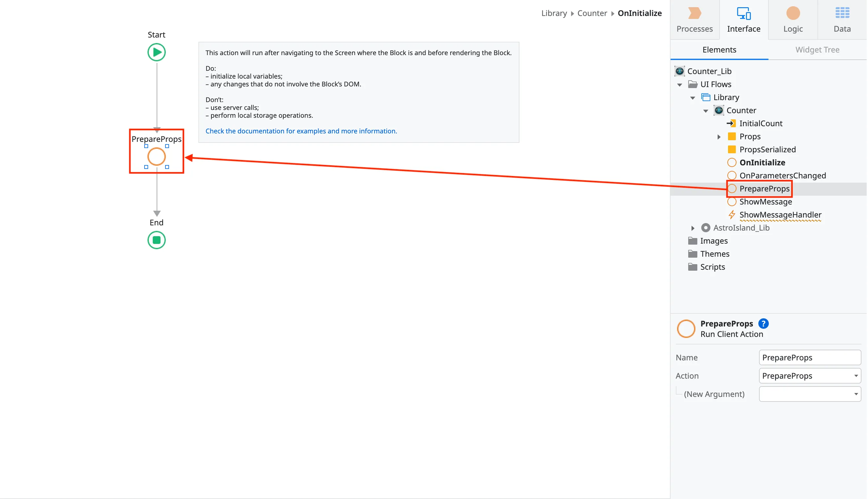Expand the Props element
The width and height of the screenshot is (868, 499).
(719, 136)
